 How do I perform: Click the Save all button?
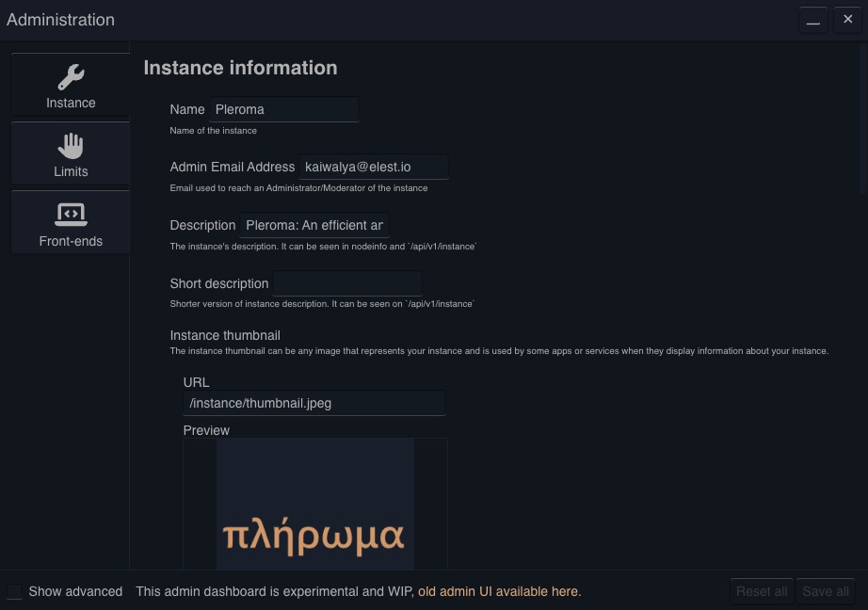(826, 591)
